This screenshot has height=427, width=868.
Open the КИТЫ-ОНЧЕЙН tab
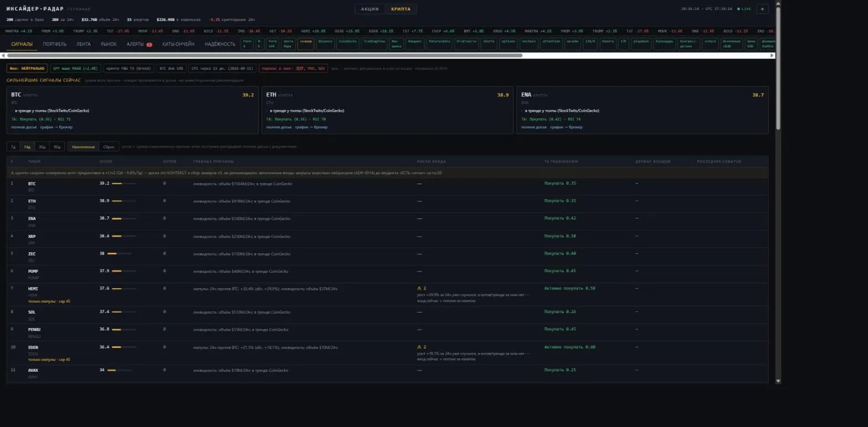pos(178,44)
